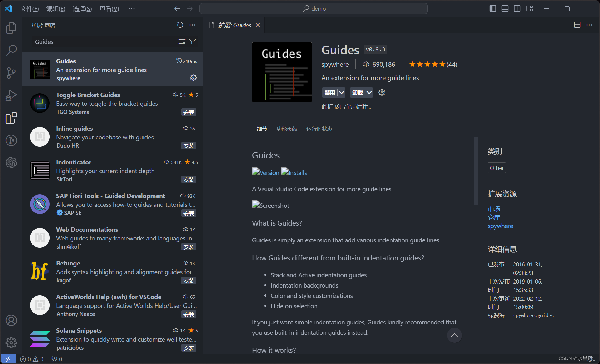Toggle the secondary sidebar layout
The width and height of the screenshot is (600, 364).
(x=517, y=8)
